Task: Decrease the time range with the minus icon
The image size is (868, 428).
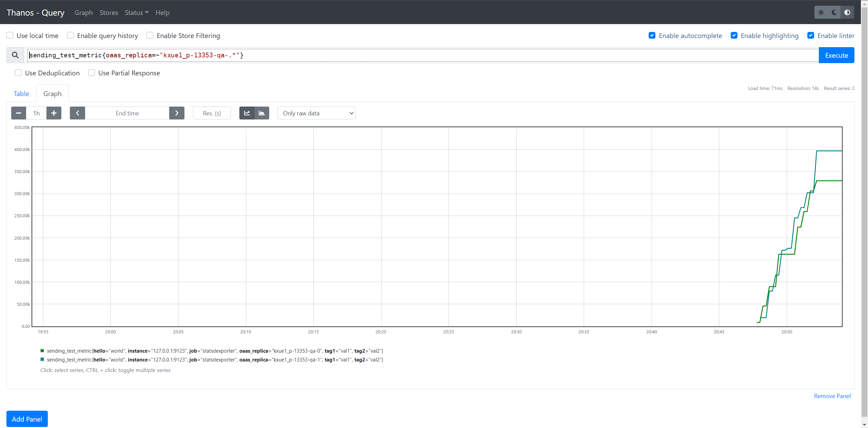Action: pyautogui.click(x=19, y=113)
